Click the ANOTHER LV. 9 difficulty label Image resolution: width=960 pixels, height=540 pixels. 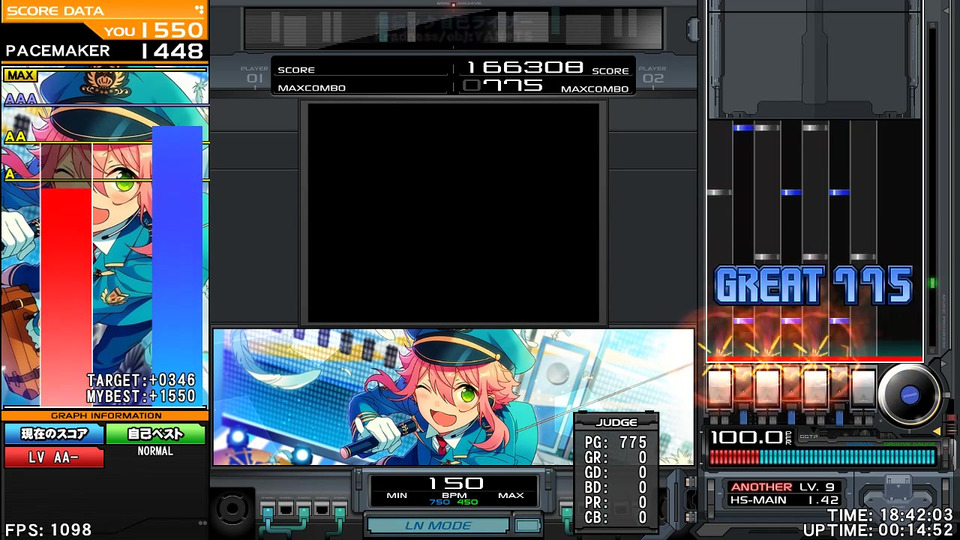(x=782, y=487)
